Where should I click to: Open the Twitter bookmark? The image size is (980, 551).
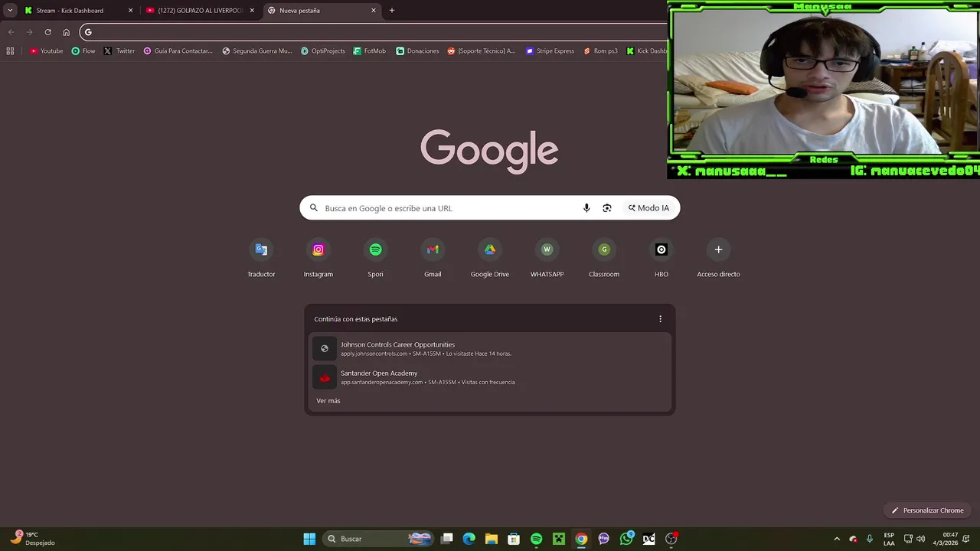(119, 51)
